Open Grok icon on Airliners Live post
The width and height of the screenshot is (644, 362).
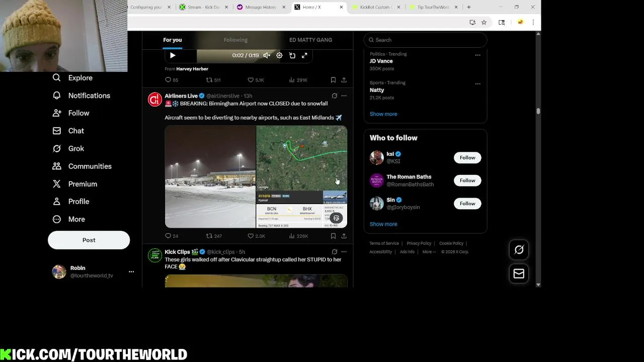[x=335, y=96]
